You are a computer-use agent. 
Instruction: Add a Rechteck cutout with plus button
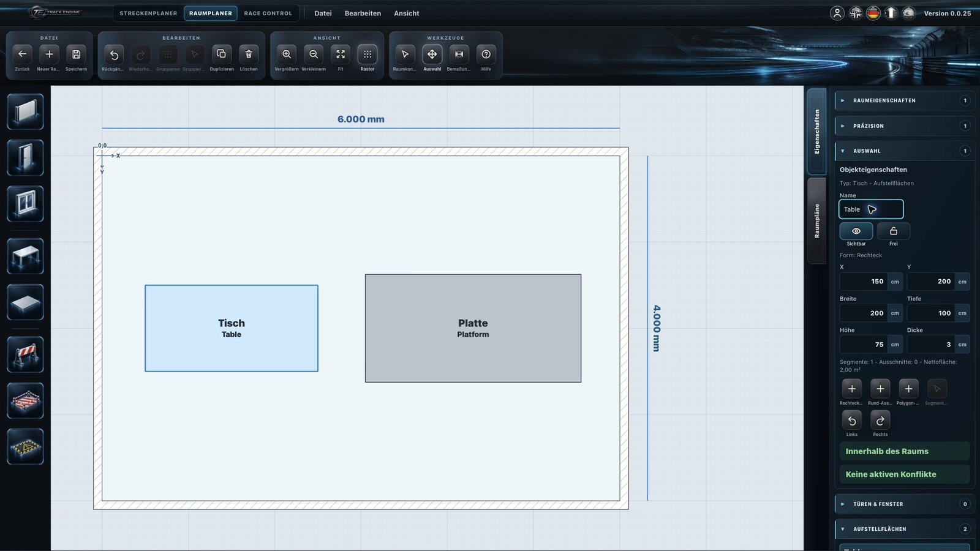pos(851,389)
